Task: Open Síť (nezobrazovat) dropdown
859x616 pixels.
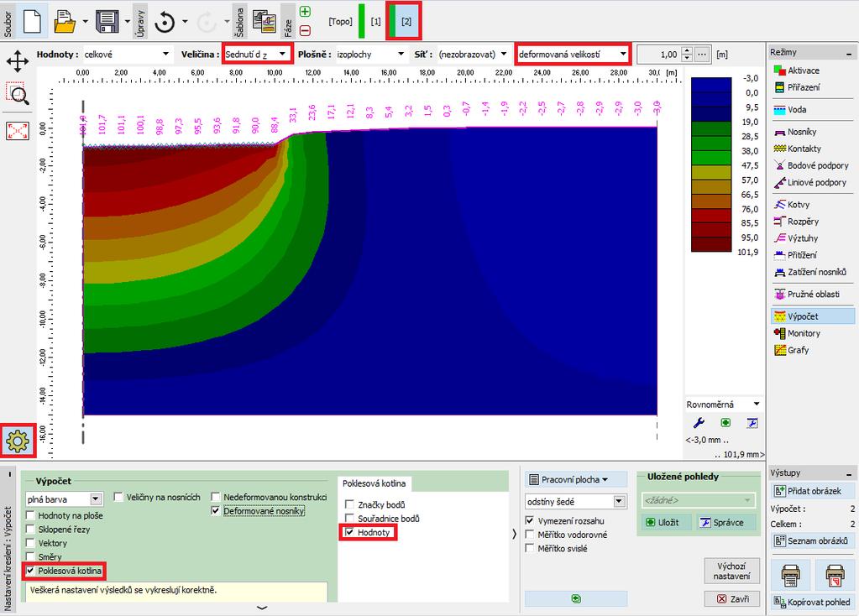Action: (x=474, y=55)
